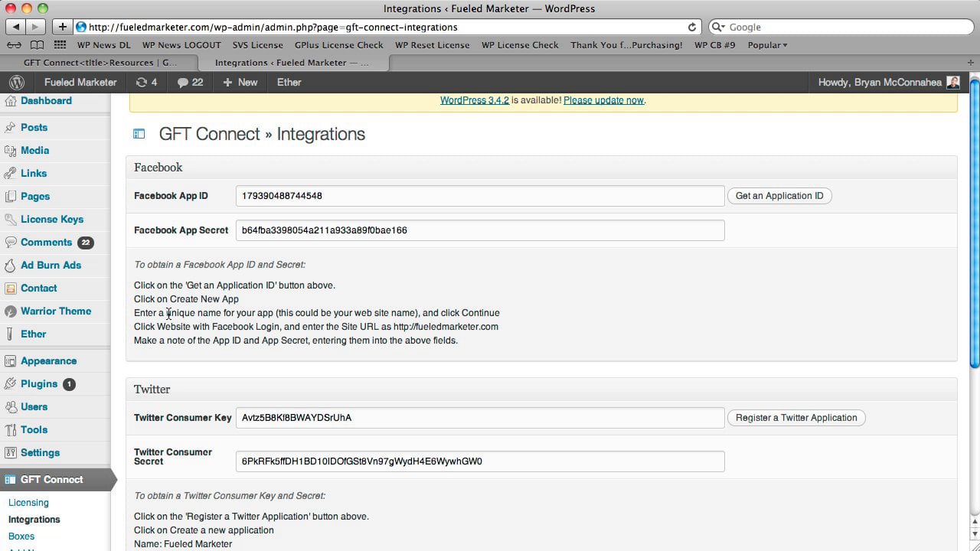Click the browser back arrow button

[x=16, y=27]
